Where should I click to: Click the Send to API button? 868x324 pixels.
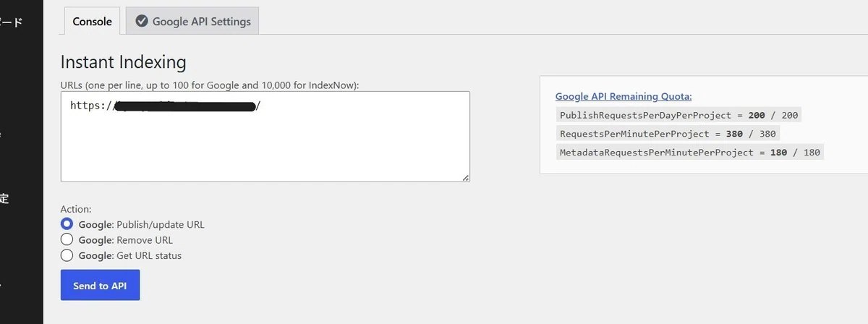[x=100, y=285]
